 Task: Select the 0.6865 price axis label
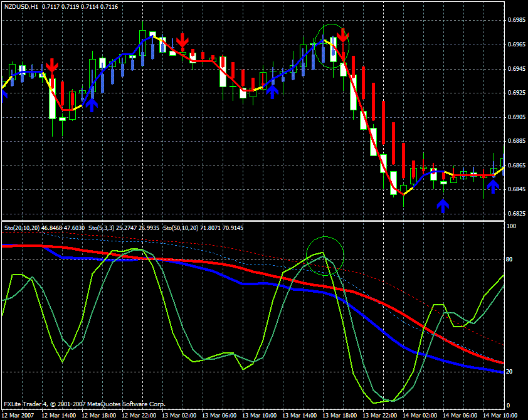tap(517, 165)
